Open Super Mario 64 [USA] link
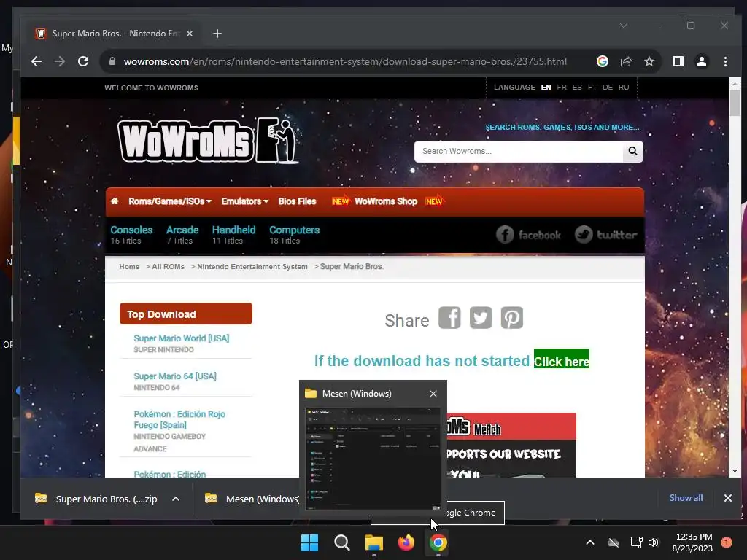 coord(175,376)
